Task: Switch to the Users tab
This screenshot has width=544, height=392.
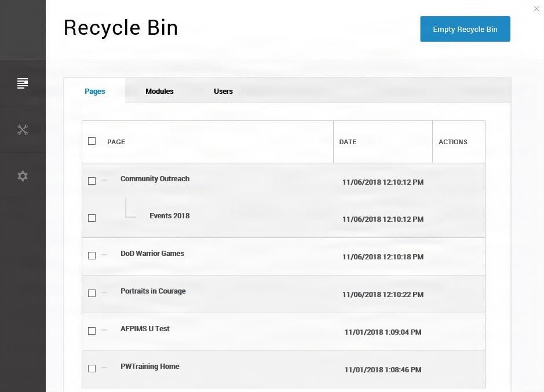Action: (223, 91)
